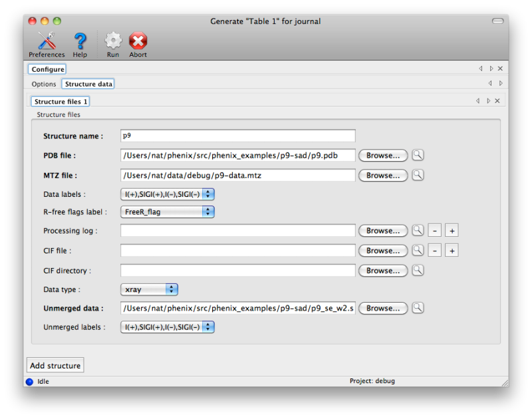Open the Data type xray dropdown

150,289
